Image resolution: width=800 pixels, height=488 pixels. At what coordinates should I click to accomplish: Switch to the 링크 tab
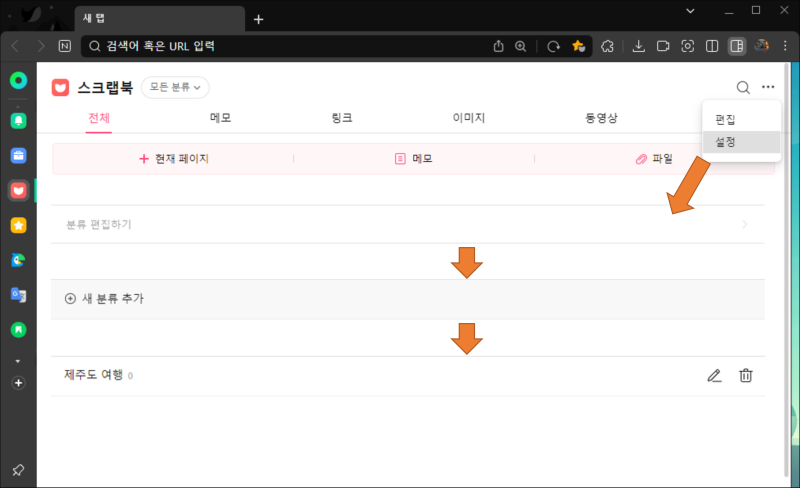(342, 118)
